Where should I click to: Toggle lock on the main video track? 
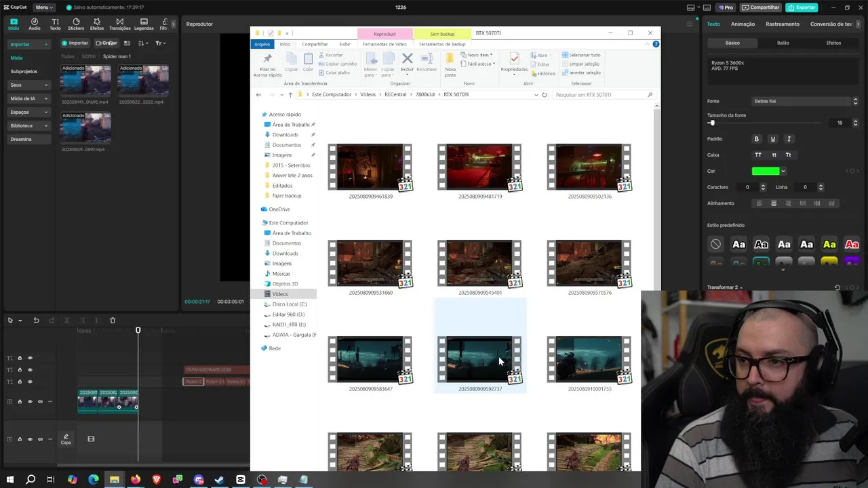pyautogui.click(x=20, y=402)
